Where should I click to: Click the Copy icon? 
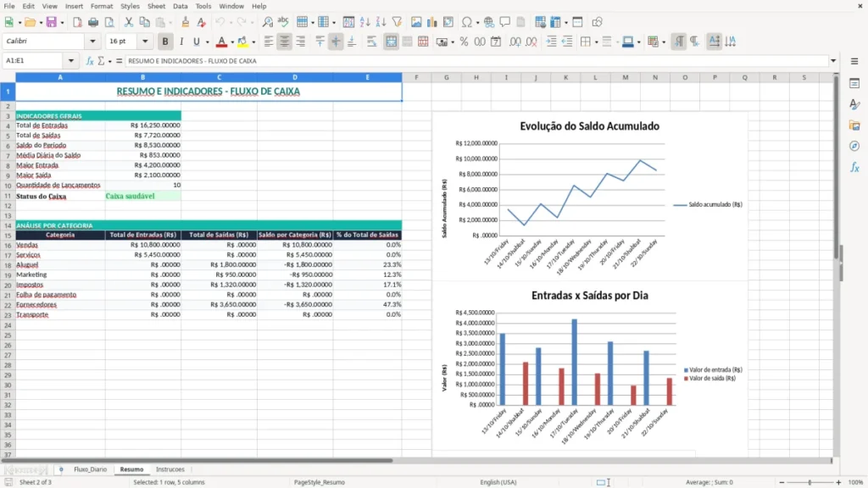coord(144,22)
